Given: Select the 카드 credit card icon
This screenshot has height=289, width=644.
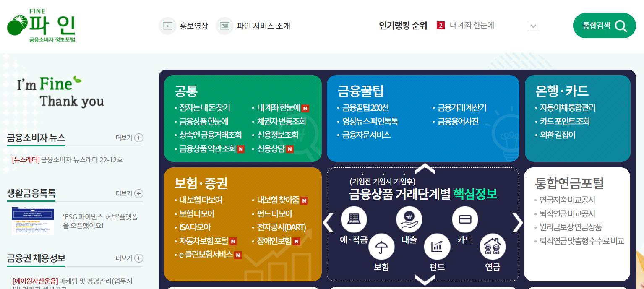Looking at the screenshot, I should click(465, 219).
